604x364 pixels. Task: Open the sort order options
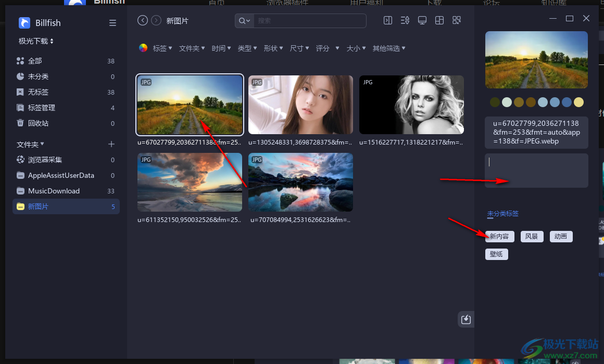click(x=405, y=20)
